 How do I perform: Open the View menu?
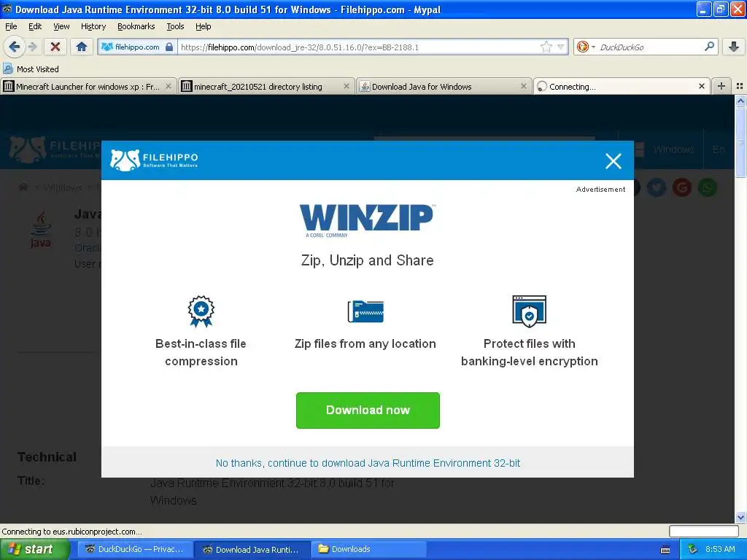(61, 26)
